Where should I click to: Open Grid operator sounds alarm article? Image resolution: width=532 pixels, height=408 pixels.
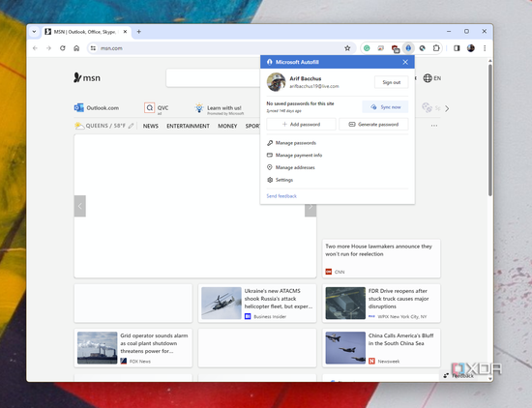[x=154, y=343]
